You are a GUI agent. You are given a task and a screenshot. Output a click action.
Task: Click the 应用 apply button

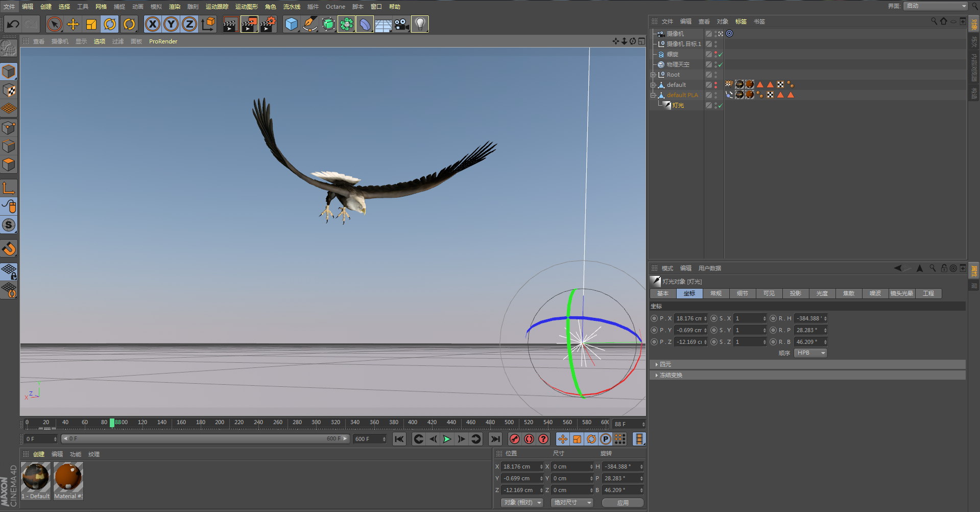(623, 503)
